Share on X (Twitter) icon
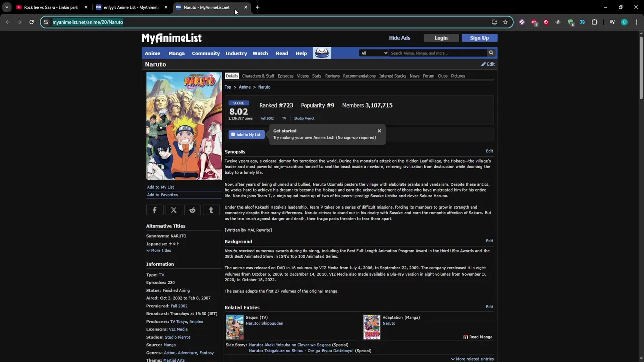Image resolution: width=644 pixels, height=362 pixels. 174,210
